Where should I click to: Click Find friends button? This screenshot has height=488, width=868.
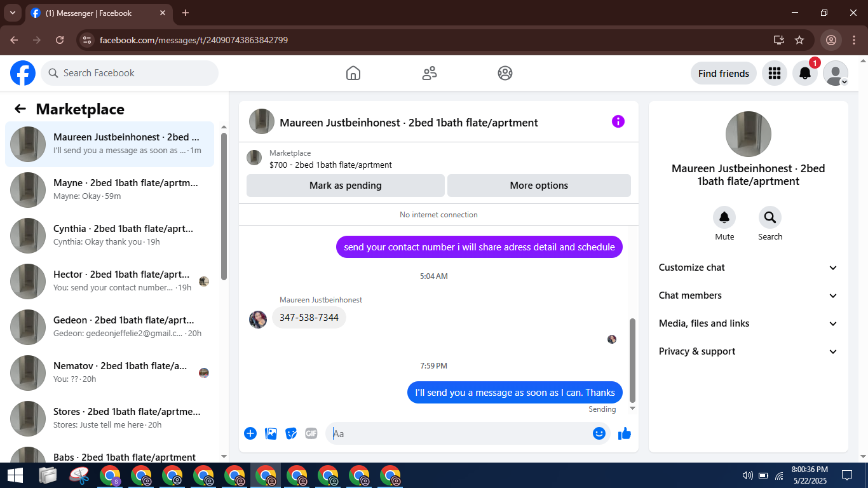coord(724,73)
